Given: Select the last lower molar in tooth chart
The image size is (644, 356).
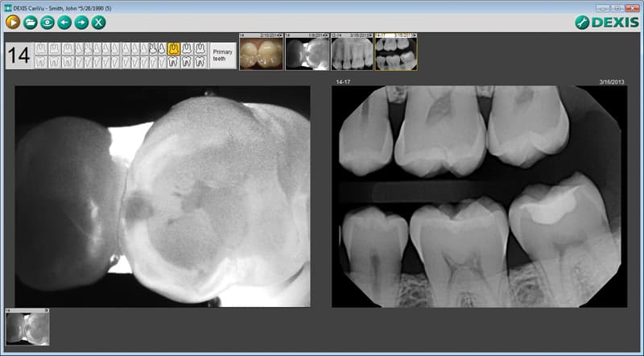Looking at the screenshot, I should 200,62.
